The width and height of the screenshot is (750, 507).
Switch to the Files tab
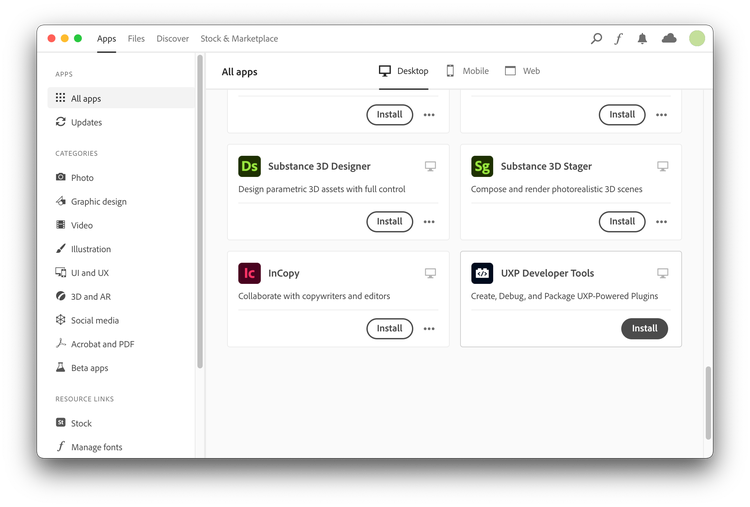[x=136, y=39]
